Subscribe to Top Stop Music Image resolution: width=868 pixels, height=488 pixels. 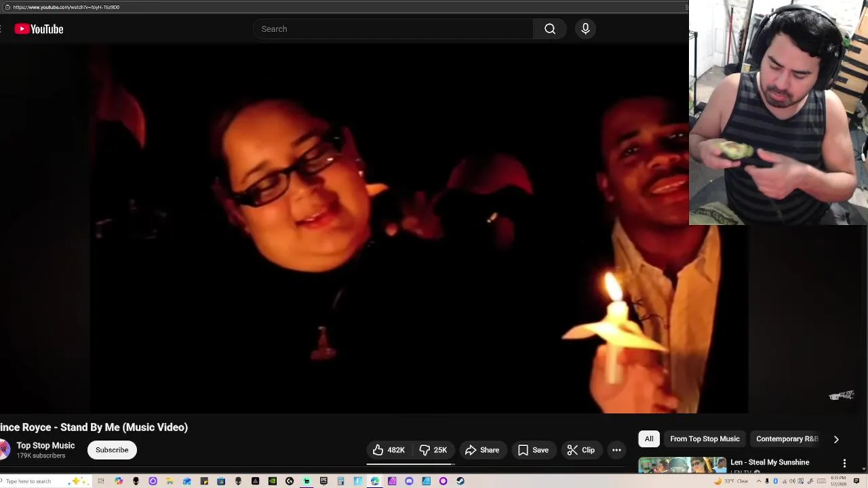(112, 450)
